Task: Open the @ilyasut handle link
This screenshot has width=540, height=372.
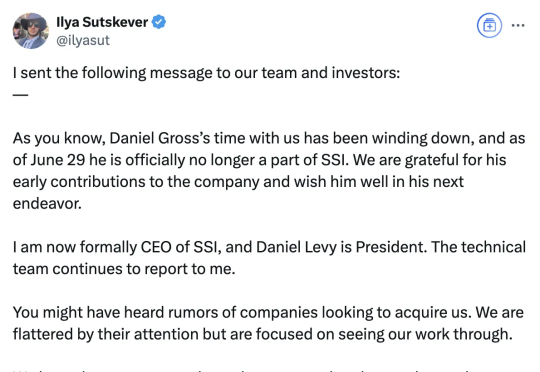Action: pyautogui.click(x=83, y=40)
